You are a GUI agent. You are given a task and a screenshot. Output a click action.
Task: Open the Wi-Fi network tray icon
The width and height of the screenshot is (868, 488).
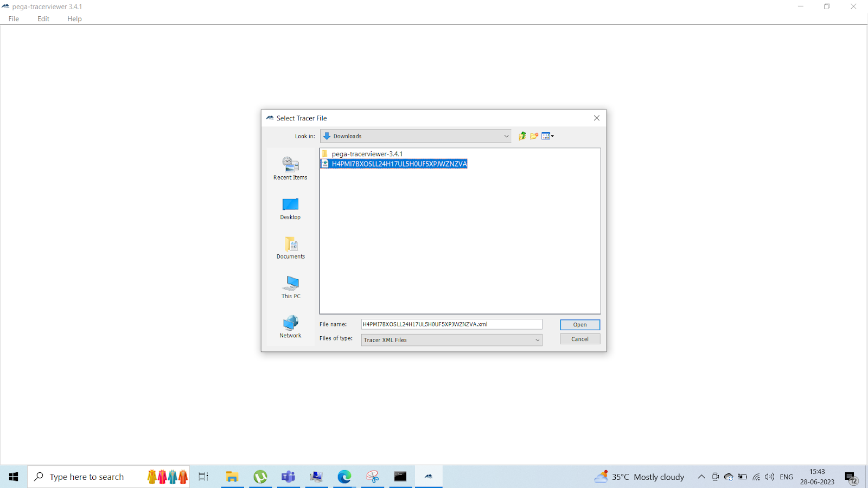756,477
